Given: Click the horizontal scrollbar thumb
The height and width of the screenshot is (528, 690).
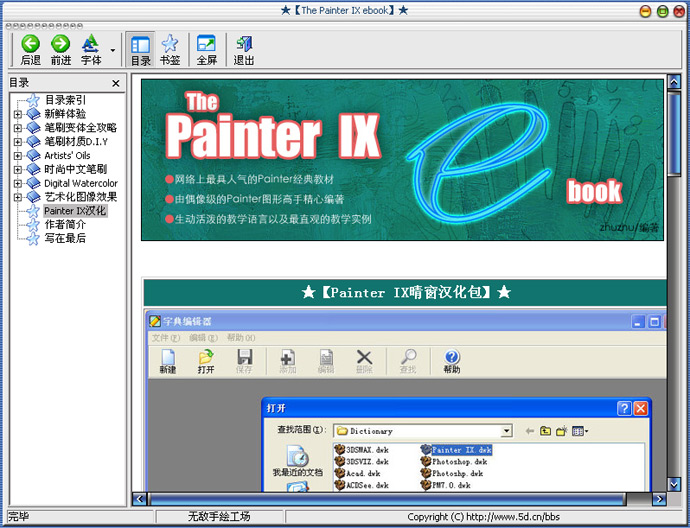Looking at the screenshot, I should 386,499.
